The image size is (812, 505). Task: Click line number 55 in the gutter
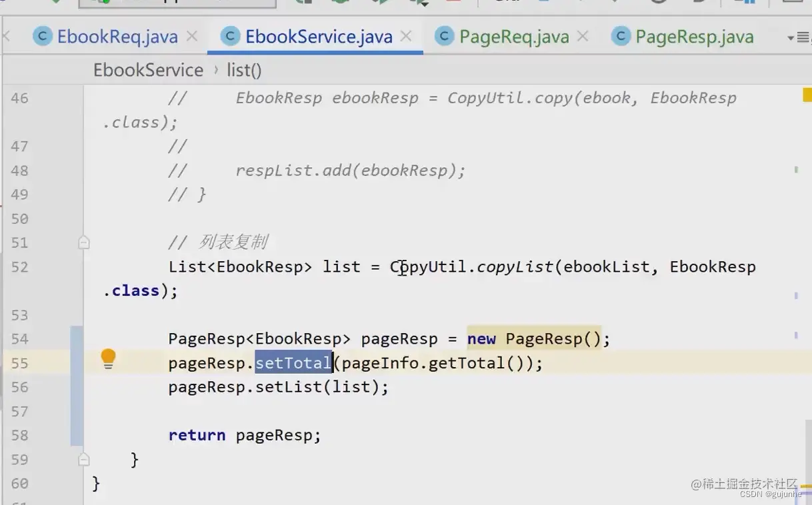coord(20,363)
